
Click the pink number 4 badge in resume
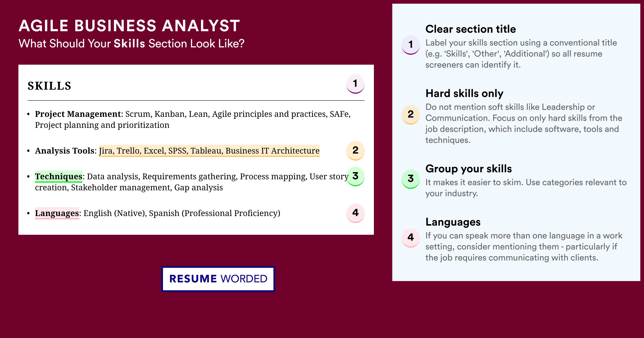tap(355, 213)
